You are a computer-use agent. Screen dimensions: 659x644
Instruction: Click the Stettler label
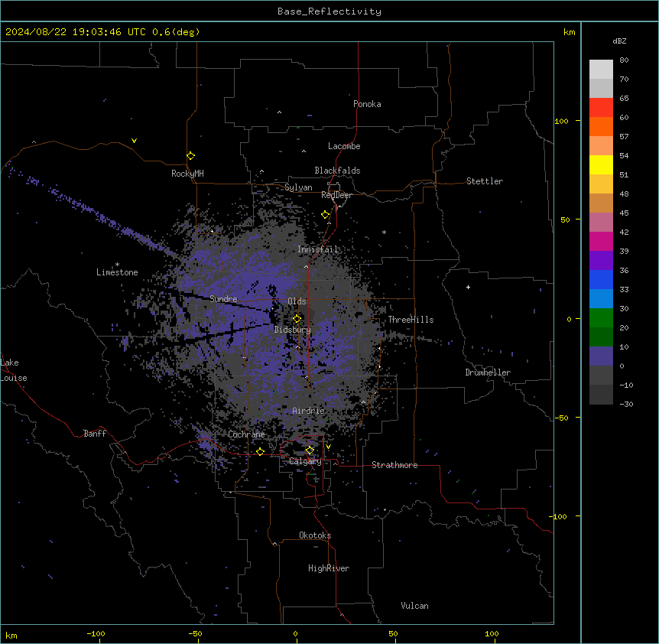(485, 181)
